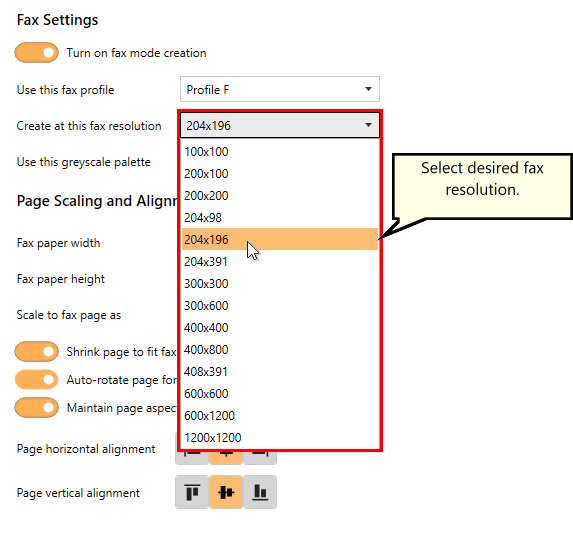Select 408x391 resolution option
The image size is (573, 535).
point(280,372)
